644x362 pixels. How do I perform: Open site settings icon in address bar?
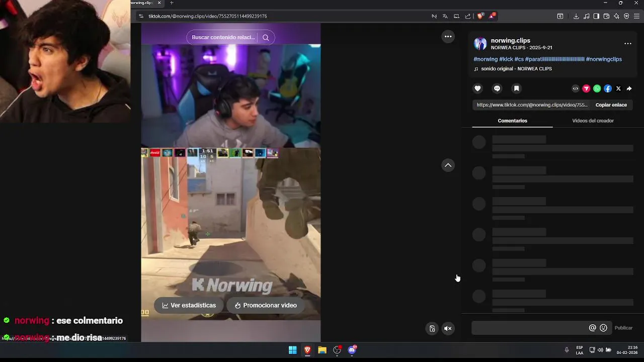[x=141, y=16]
